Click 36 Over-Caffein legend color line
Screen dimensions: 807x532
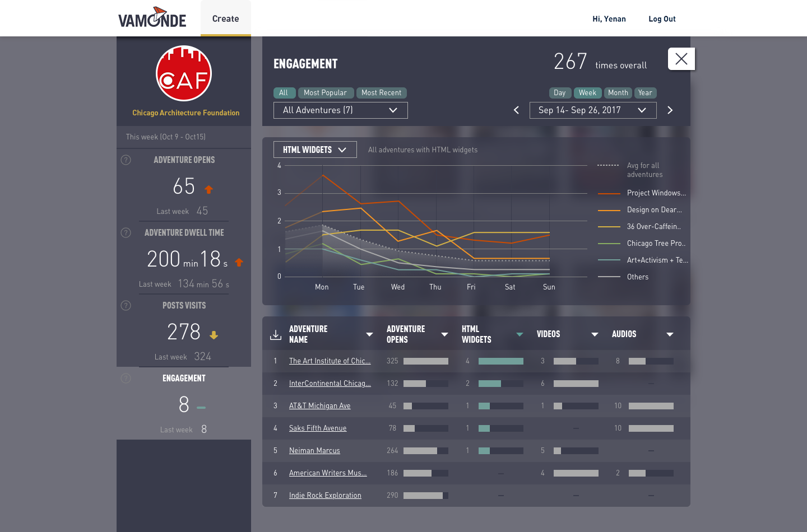pyautogui.click(x=609, y=227)
